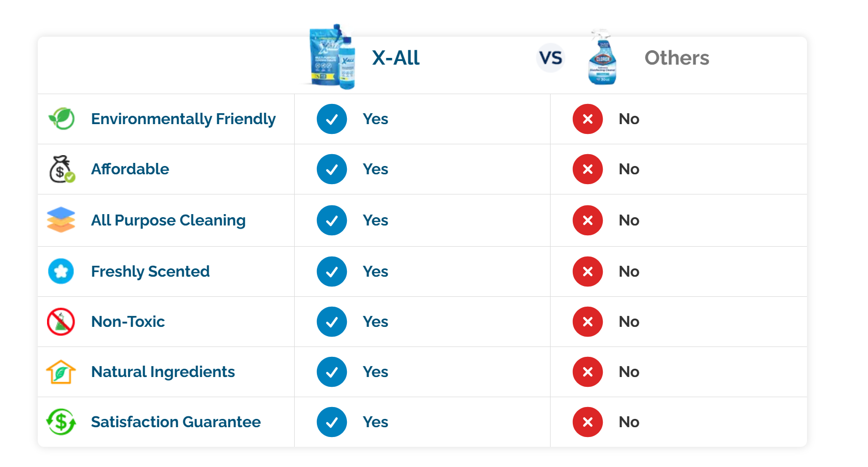Click the stacked layers All Purpose Cleaning icon

point(61,220)
